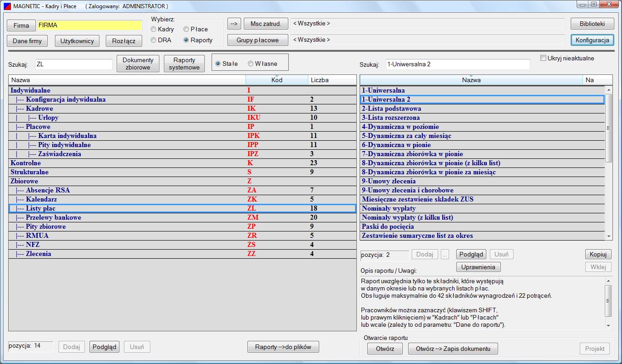This screenshot has width=622, height=364.
Task: Click the Kopiuj button
Action: [598, 254]
